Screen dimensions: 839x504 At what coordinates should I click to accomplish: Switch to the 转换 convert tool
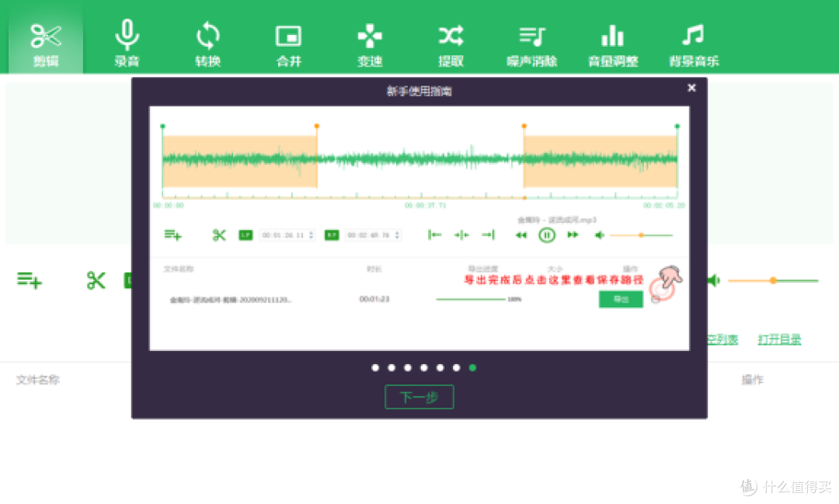point(207,44)
